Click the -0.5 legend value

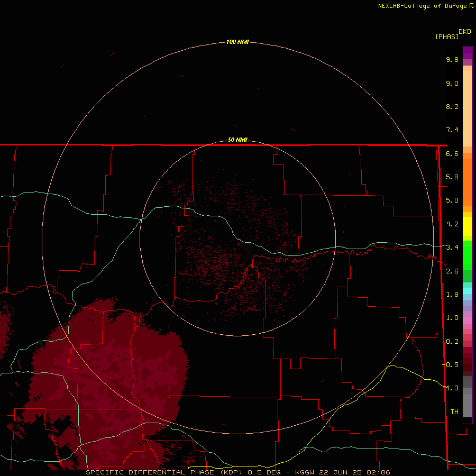[451, 365]
